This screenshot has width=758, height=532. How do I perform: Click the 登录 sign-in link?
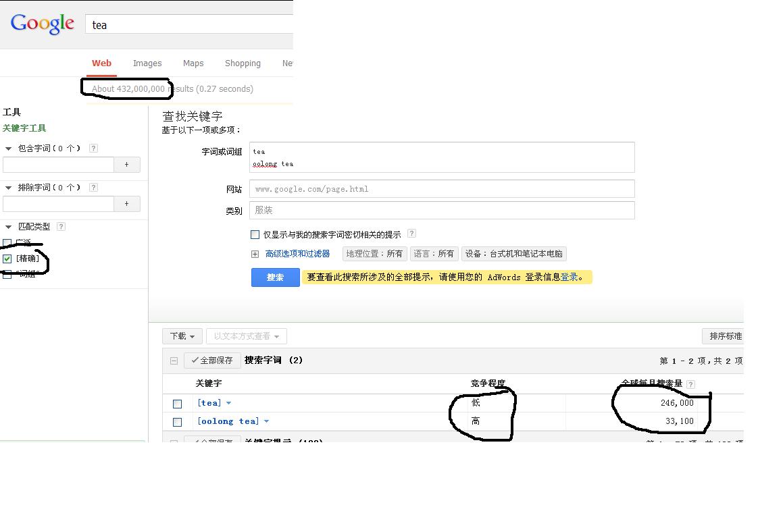coord(569,277)
